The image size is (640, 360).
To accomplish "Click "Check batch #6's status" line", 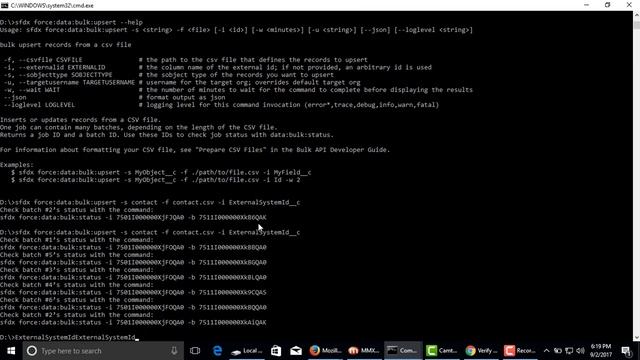I will [77, 300].
